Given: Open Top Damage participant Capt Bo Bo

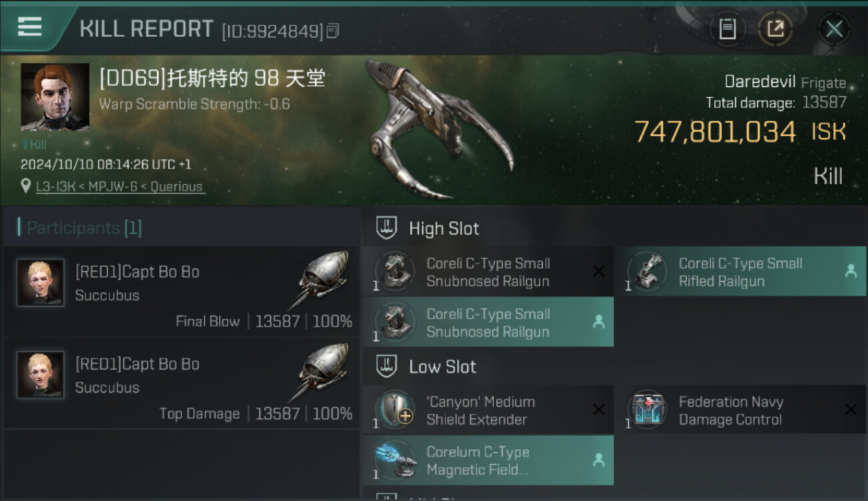Looking at the screenshot, I should tap(182, 383).
